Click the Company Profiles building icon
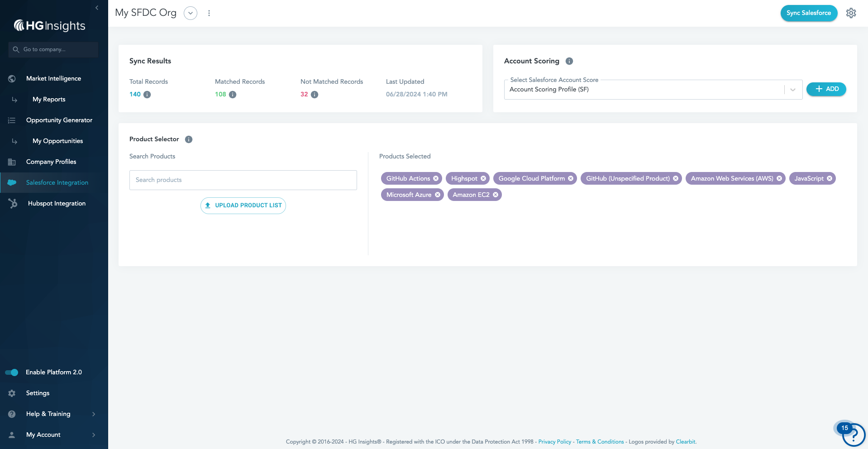 pyautogui.click(x=12, y=162)
